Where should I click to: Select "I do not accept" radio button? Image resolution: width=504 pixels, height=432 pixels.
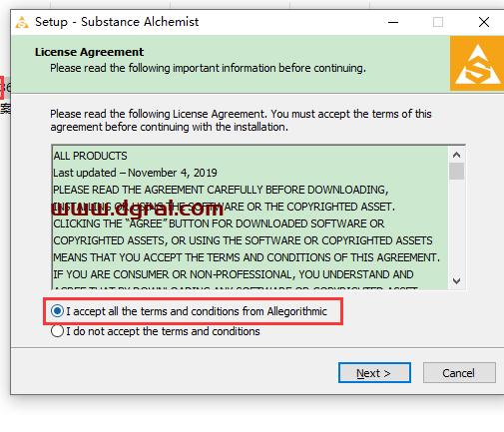(57, 331)
